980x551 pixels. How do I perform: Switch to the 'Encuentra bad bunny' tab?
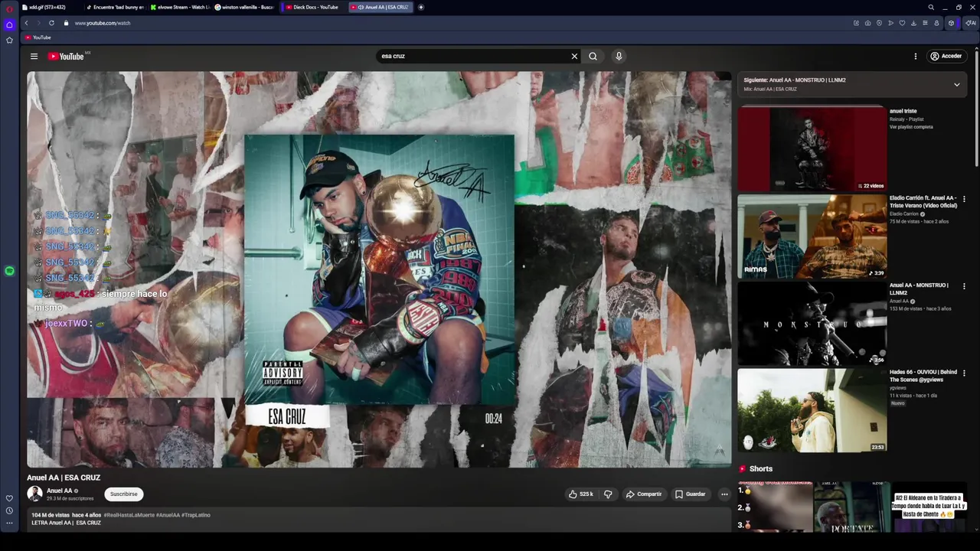tap(115, 7)
